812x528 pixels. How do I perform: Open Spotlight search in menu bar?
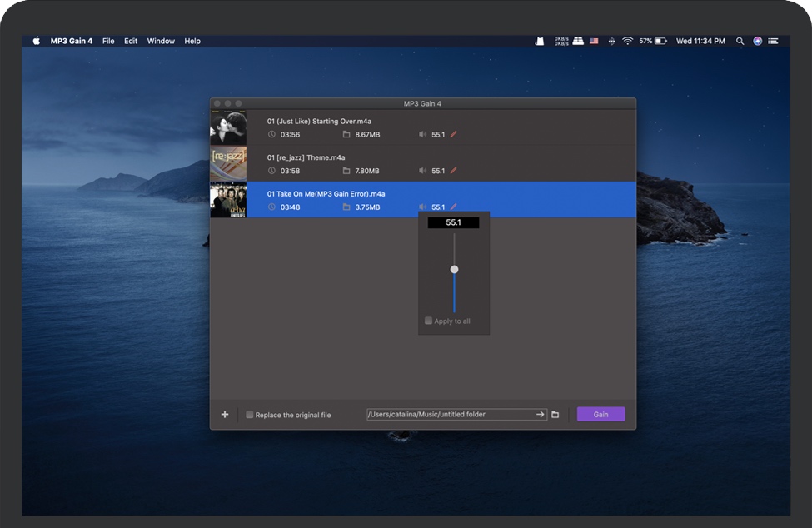pos(740,41)
